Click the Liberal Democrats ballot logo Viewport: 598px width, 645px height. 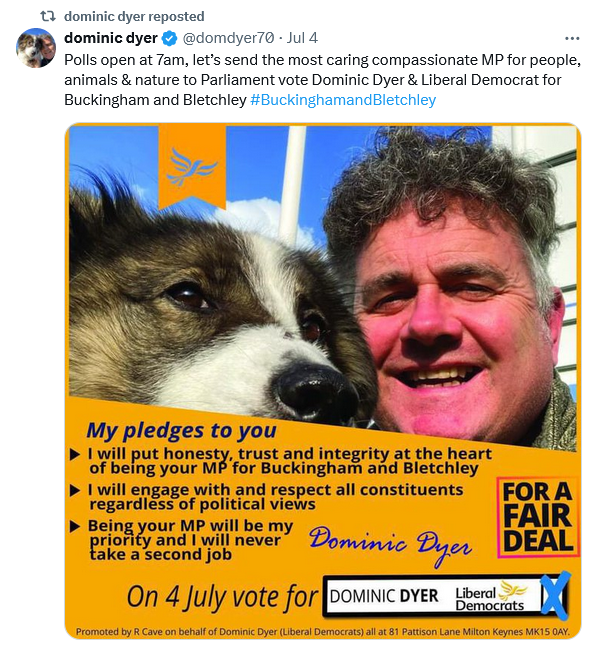[490, 596]
